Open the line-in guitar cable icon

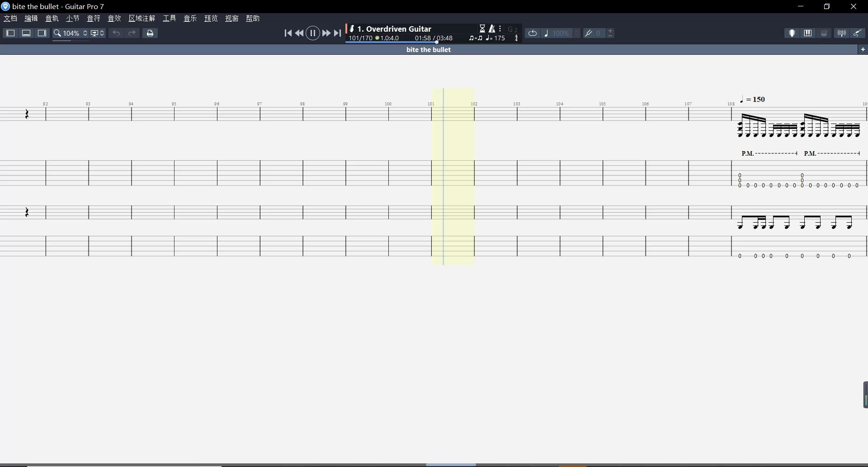[857, 33]
